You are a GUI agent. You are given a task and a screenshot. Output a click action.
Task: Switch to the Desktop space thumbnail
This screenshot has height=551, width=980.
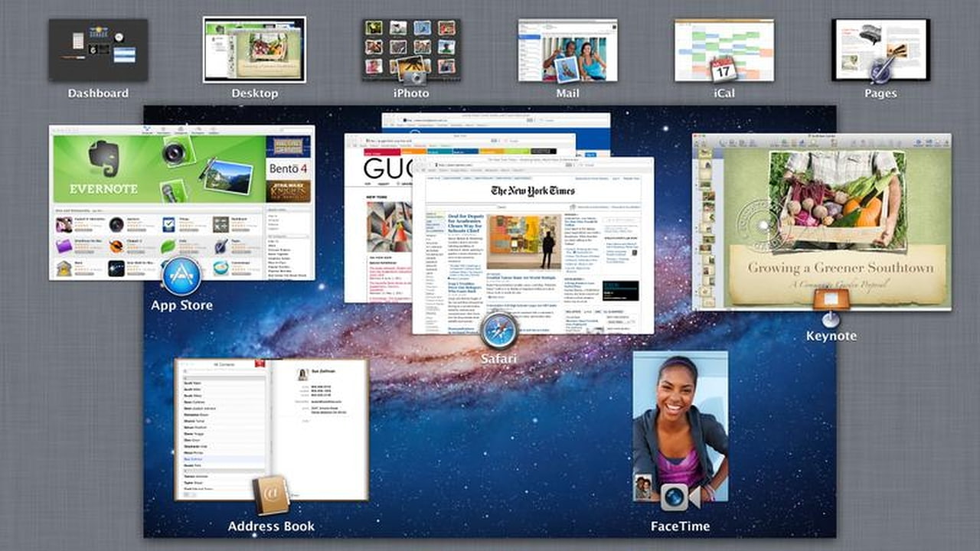coord(254,50)
